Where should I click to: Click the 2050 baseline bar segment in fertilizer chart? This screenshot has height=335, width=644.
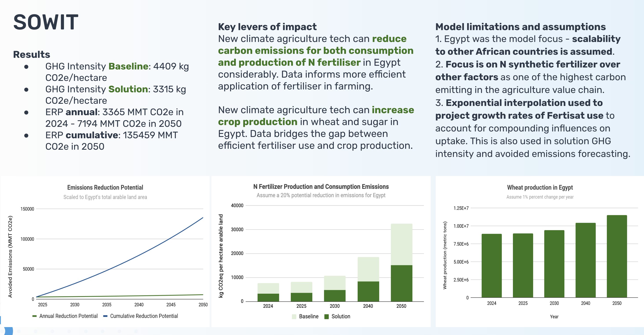[x=401, y=244]
